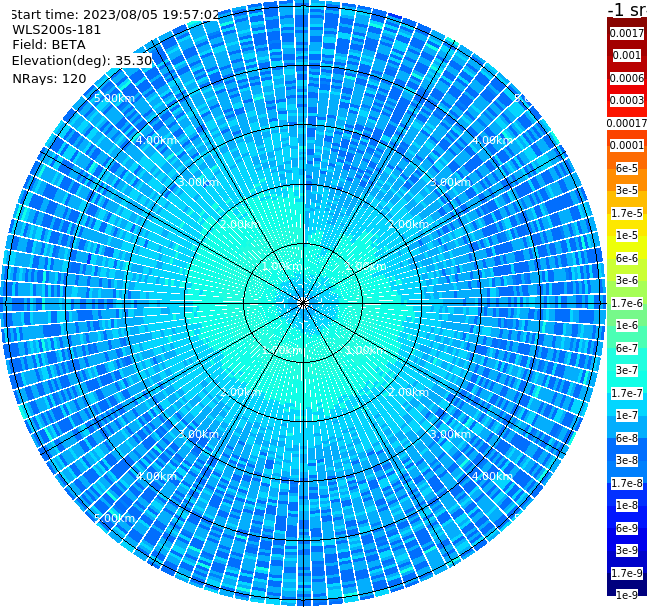The width and height of the screenshot is (647, 607).
Task: Click the upper-left 3.00km range label
Action: click(x=199, y=182)
